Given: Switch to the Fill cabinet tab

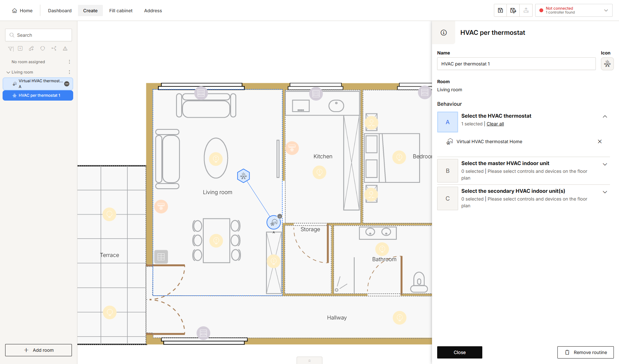Looking at the screenshot, I should pyautogui.click(x=121, y=11).
